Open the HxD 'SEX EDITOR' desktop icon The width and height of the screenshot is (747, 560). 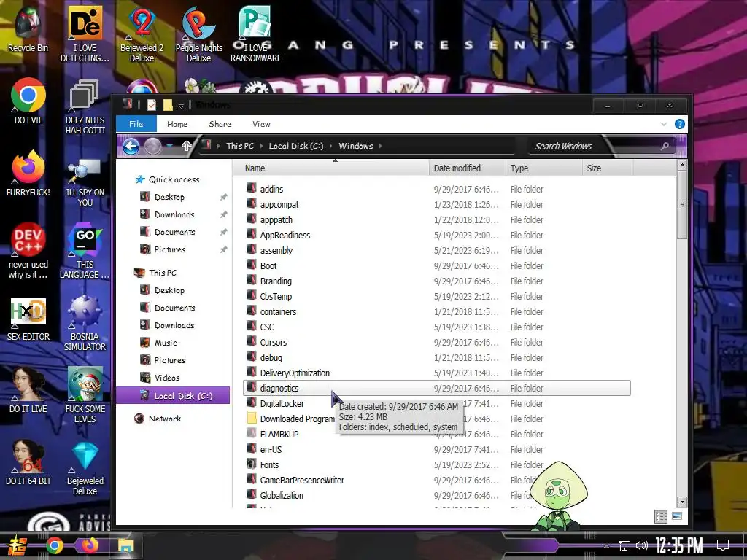tap(28, 319)
